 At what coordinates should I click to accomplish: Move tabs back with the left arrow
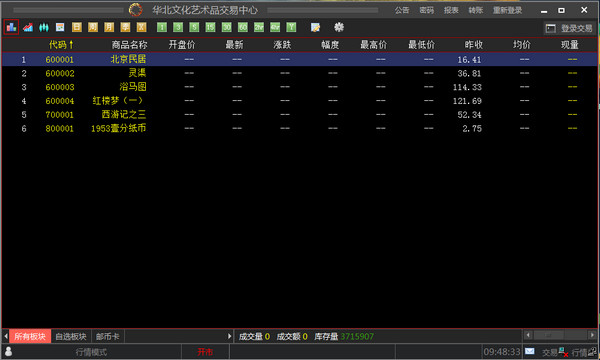pos(6,337)
